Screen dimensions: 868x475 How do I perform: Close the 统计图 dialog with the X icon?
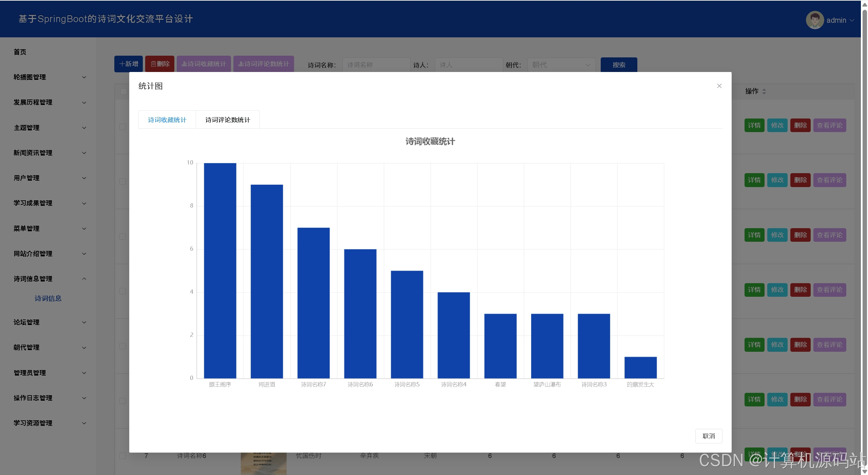(719, 86)
